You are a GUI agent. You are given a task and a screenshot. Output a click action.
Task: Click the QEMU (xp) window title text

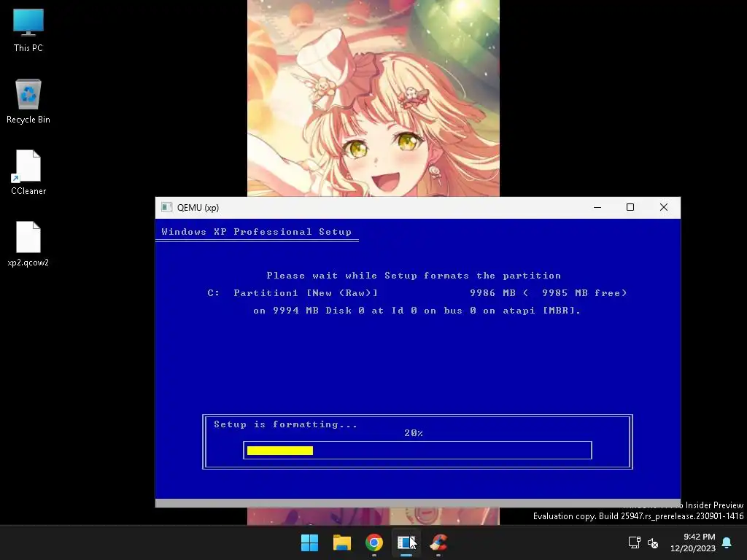click(x=198, y=208)
